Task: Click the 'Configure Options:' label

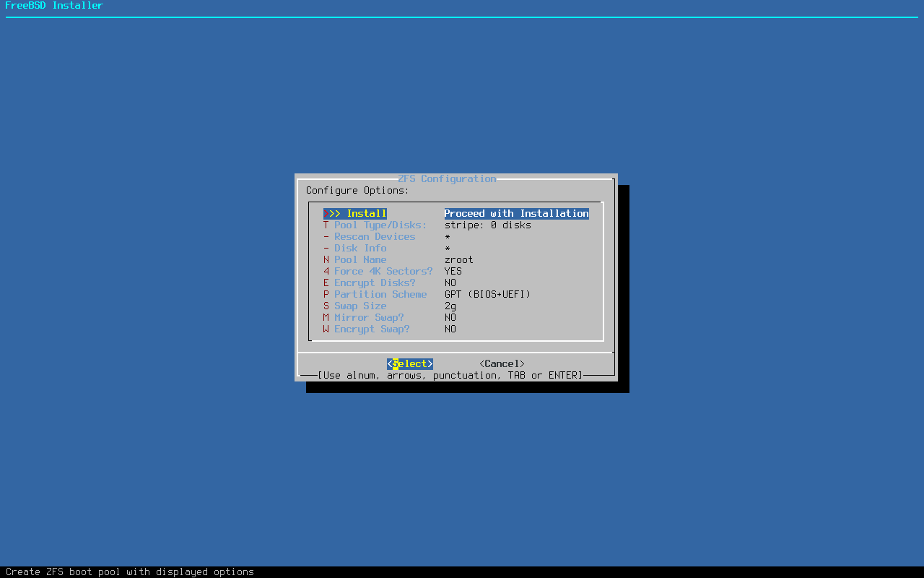Action: pyautogui.click(x=358, y=190)
